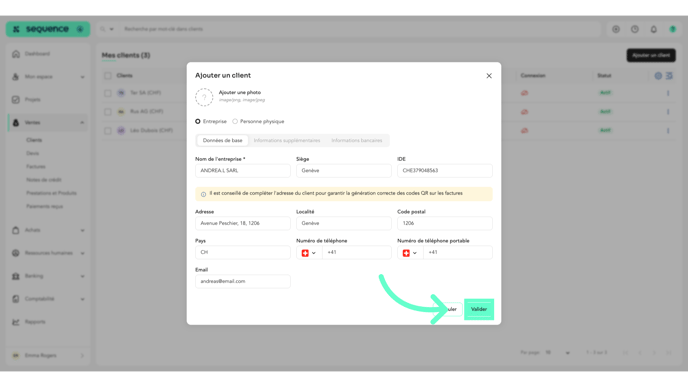688x387 pixels.
Task: Open the three-dot menu for Léo Dubois row
Action: 668,131
